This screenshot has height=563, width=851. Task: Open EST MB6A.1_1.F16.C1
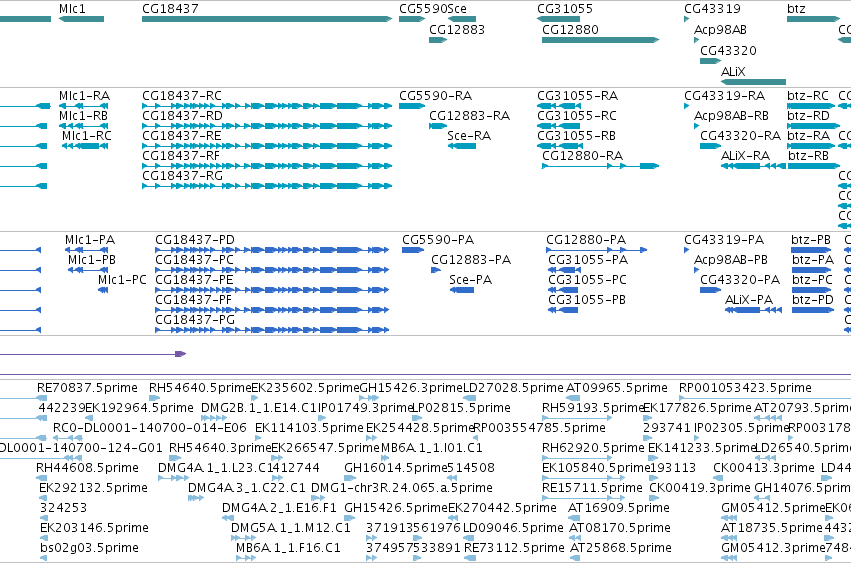[288, 548]
